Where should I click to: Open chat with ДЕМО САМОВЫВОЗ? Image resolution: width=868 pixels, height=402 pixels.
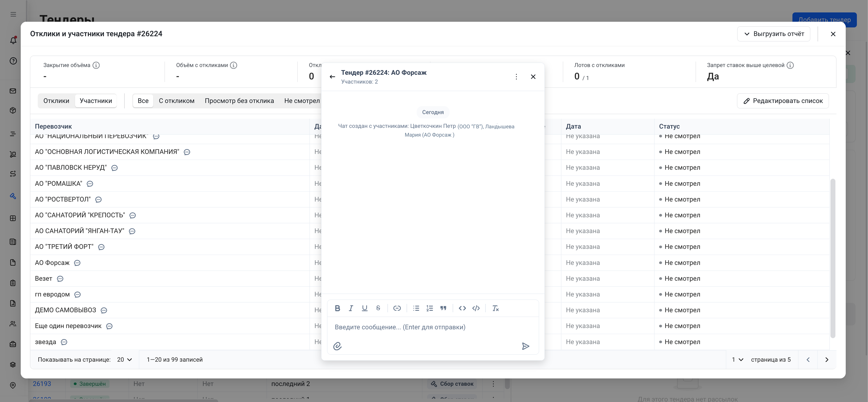(x=104, y=310)
